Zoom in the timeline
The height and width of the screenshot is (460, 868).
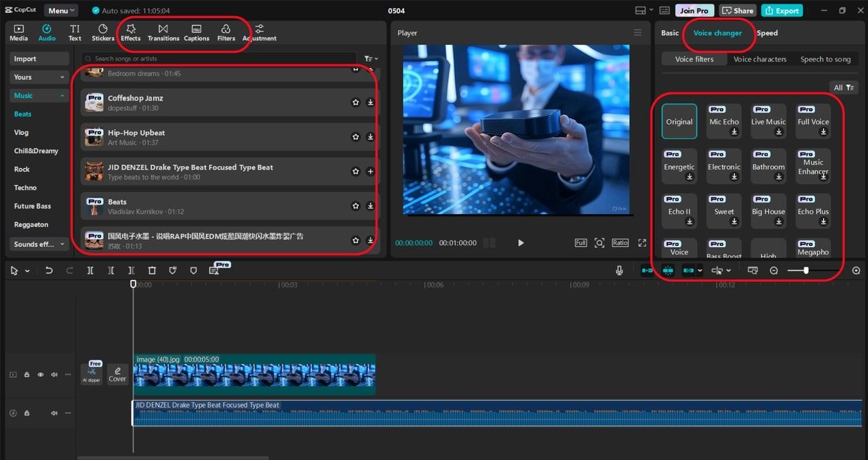click(856, 270)
